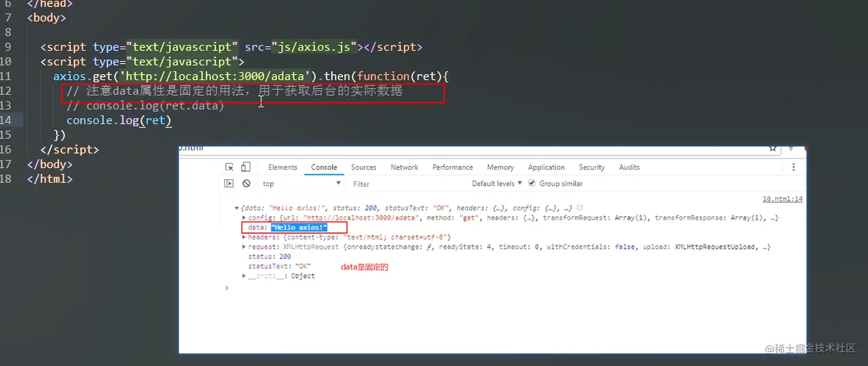The width and height of the screenshot is (868, 366).
Task: Click the Chinese comment about the data property
Action: coord(234,91)
